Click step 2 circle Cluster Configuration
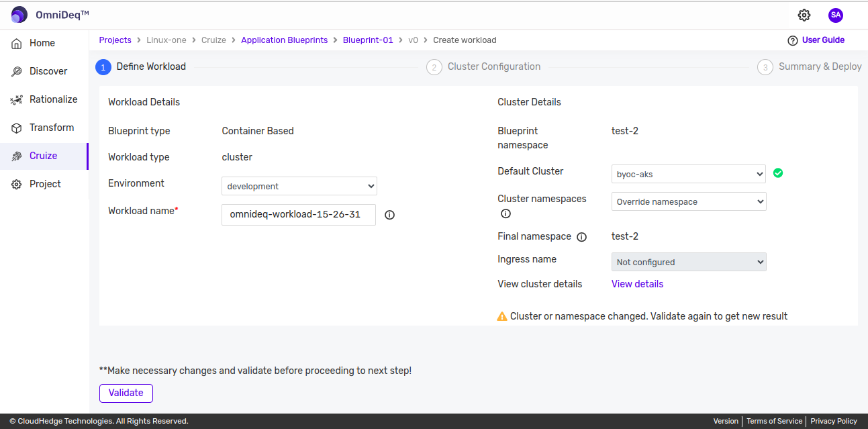 pos(434,67)
